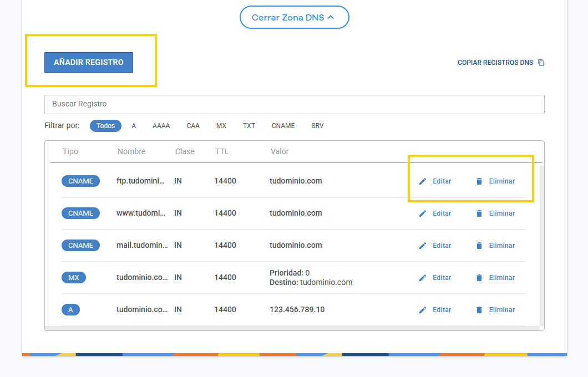Click Eliminar for the ftp.tudominio record
Image resolution: width=588 pixels, height=377 pixels.
coord(502,181)
